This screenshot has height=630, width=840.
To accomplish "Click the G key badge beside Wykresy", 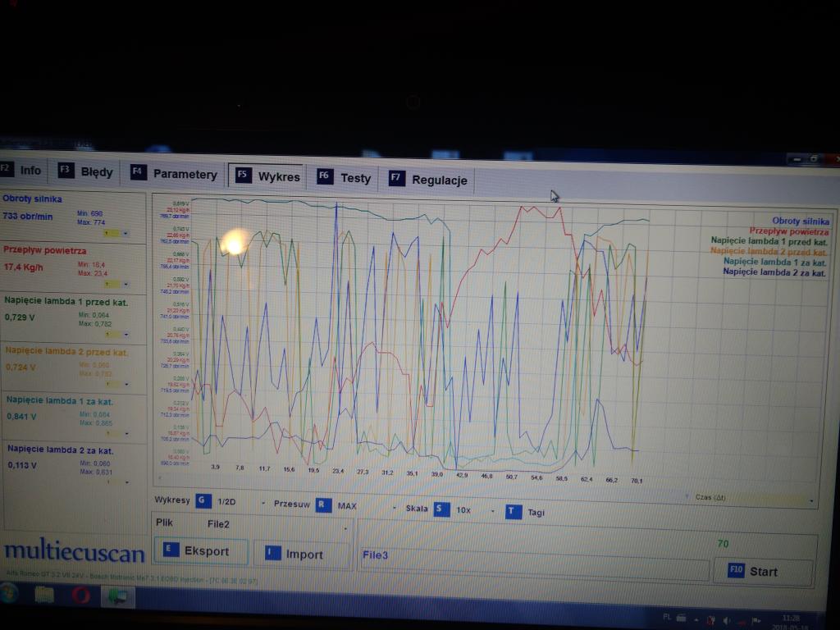I will point(203,501).
